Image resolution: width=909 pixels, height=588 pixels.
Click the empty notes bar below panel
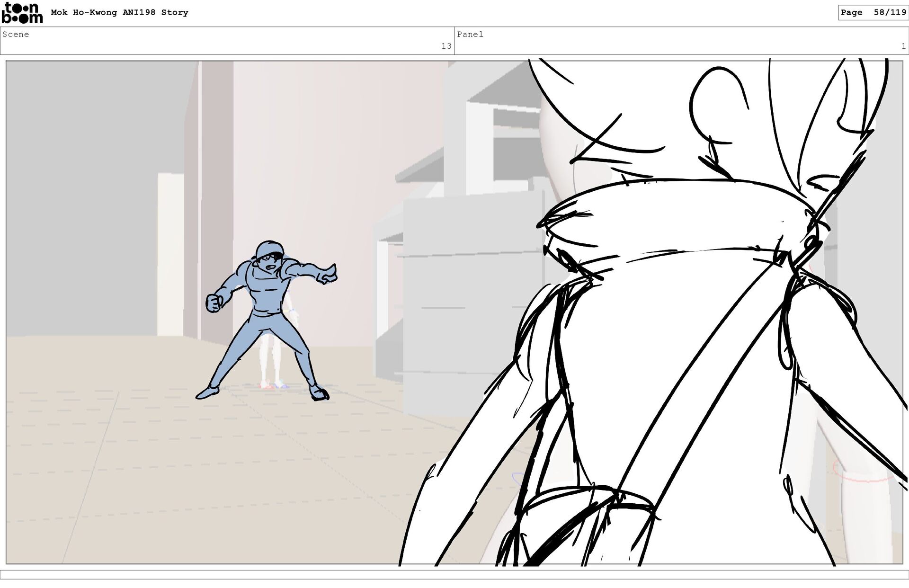coord(454,574)
